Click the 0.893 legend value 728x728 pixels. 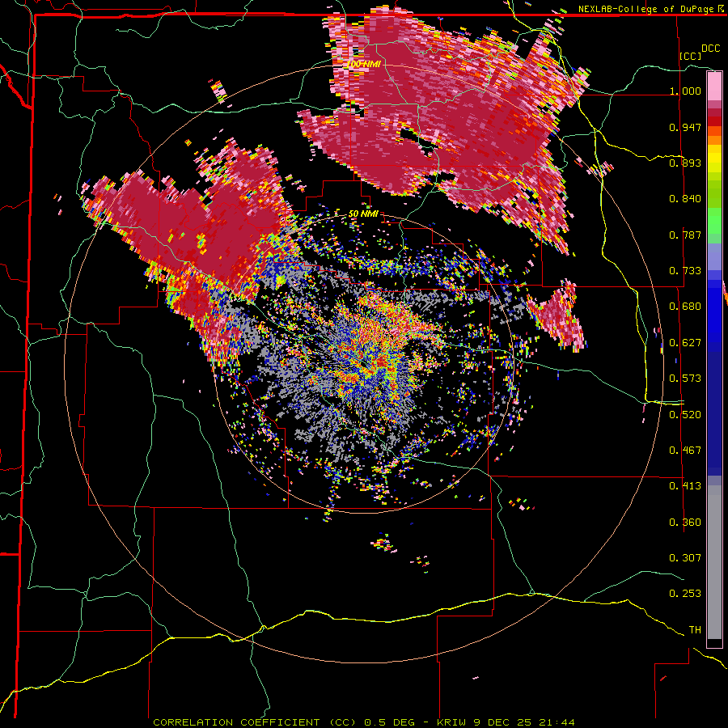685,163
